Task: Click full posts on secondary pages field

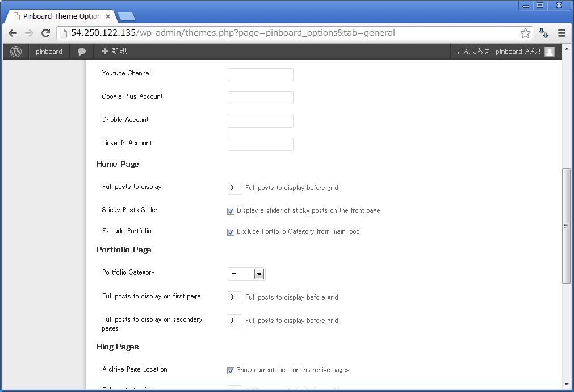Action: 234,321
